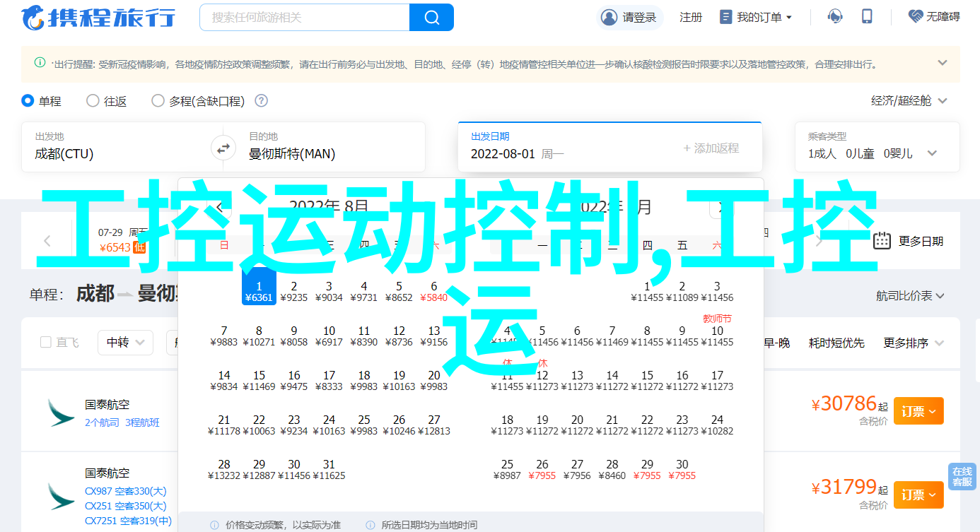Screen dimensions: 980x532
Task: Click the top search text field
Action: click(304, 17)
